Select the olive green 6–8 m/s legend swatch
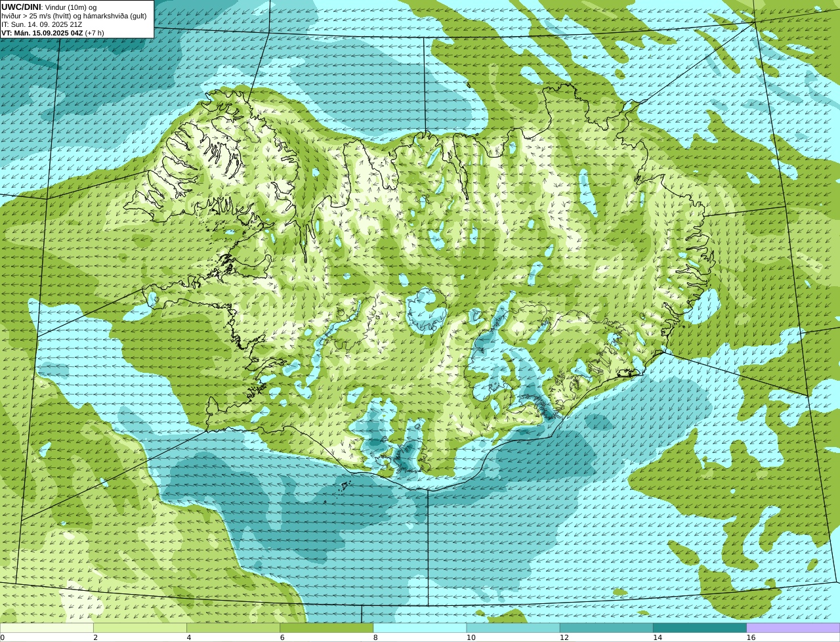 (326, 628)
